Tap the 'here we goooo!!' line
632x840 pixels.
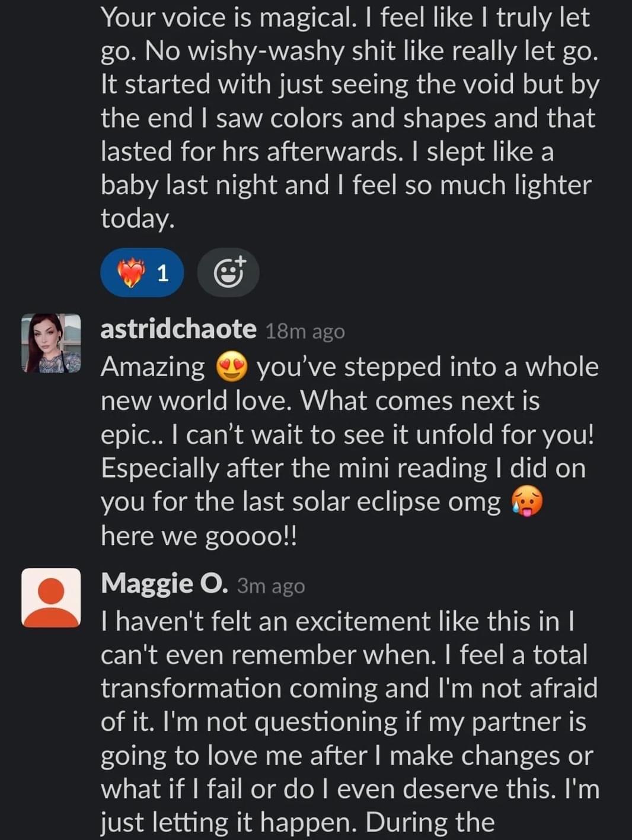[199, 536]
